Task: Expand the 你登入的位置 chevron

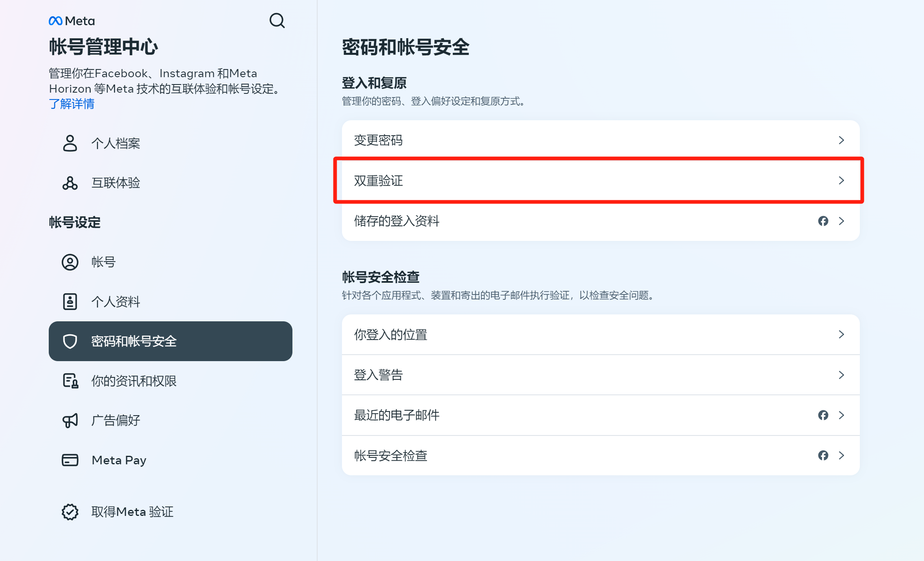Action: 841,334
